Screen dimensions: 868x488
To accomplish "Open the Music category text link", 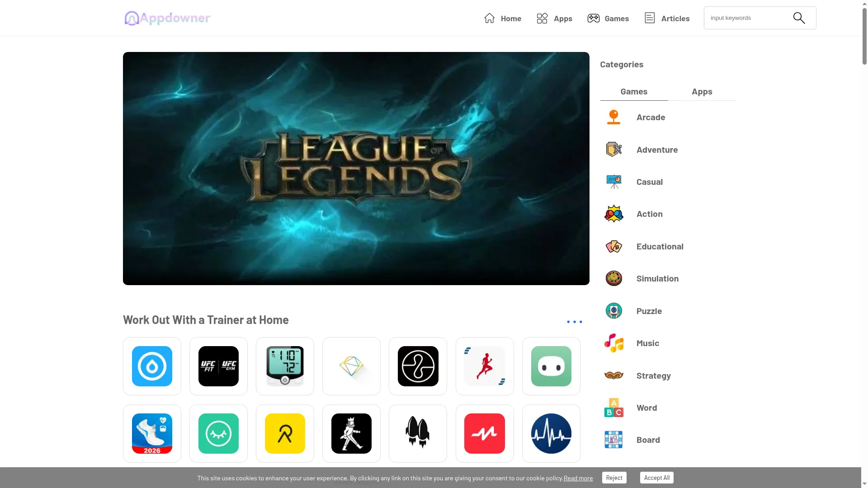I will coord(647,343).
